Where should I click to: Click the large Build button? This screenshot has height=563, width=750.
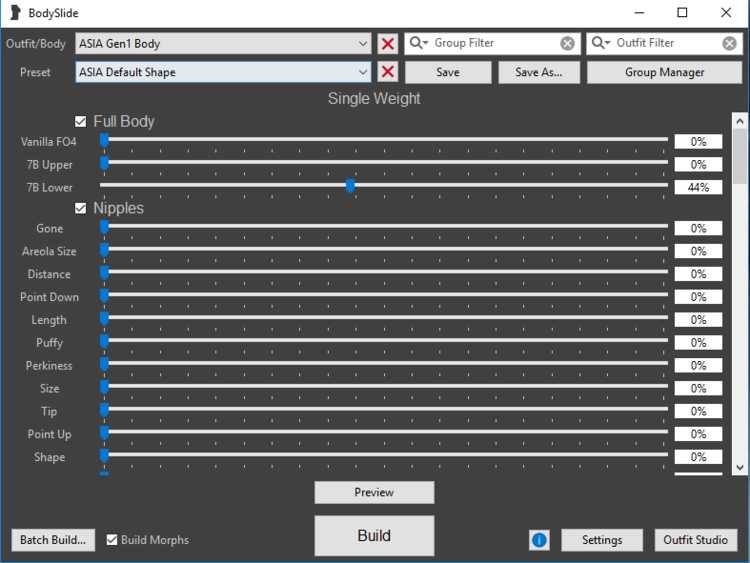click(x=374, y=535)
